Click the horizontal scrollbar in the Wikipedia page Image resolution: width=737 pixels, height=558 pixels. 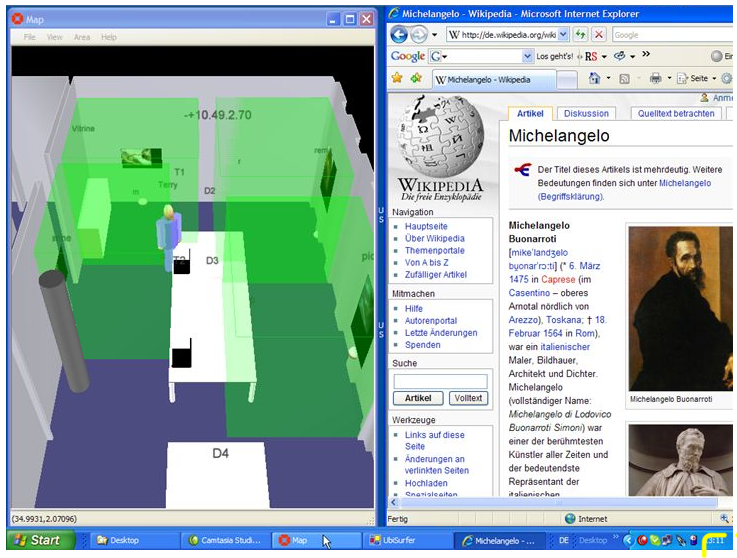coord(558,502)
